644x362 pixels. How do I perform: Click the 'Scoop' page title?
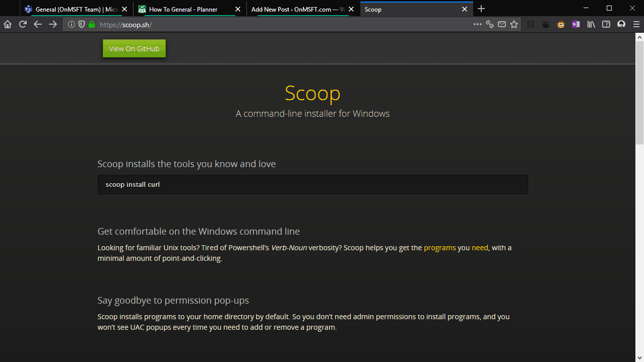[312, 94]
